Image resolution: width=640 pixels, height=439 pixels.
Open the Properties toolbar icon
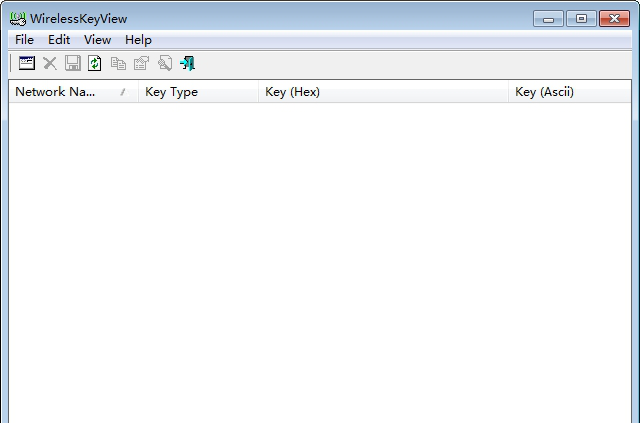[141, 63]
